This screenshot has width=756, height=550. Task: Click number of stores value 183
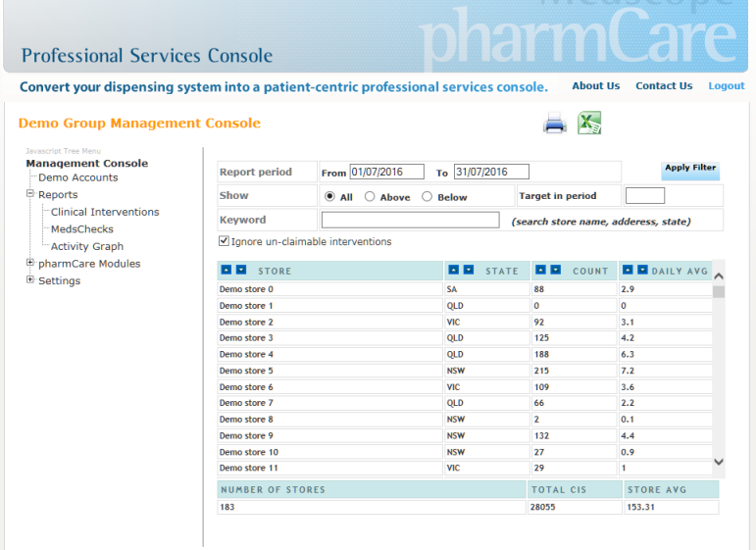click(x=227, y=507)
